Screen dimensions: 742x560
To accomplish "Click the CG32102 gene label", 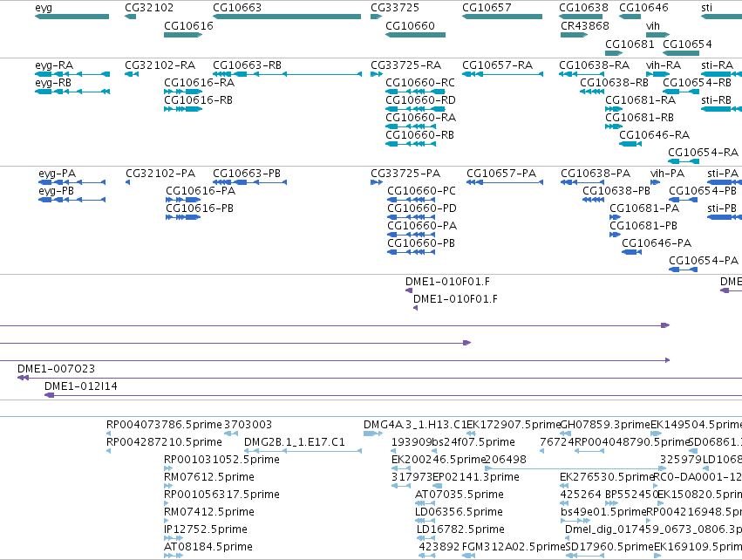I will point(149,8).
